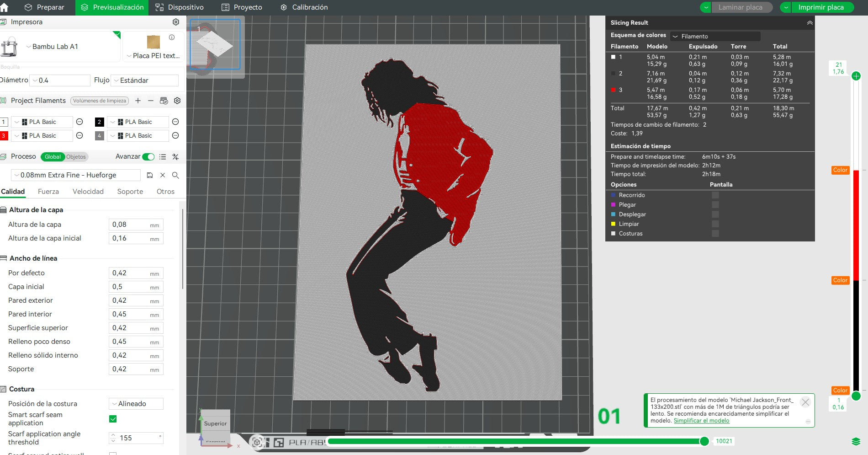Select plate 1 thumbnail
The image size is (868, 455).
[x=215, y=45]
